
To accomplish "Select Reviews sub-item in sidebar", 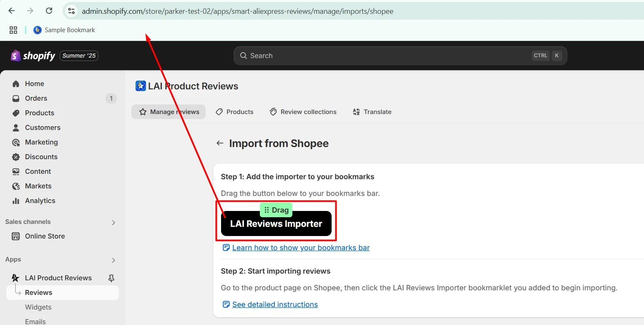I will (x=63, y=292).
